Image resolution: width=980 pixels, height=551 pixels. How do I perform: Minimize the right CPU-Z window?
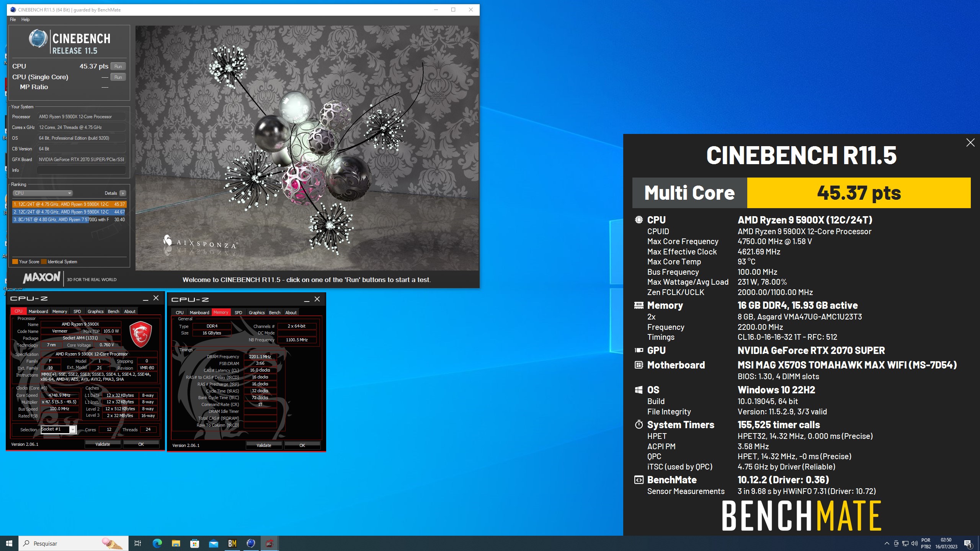coord(307,300)
